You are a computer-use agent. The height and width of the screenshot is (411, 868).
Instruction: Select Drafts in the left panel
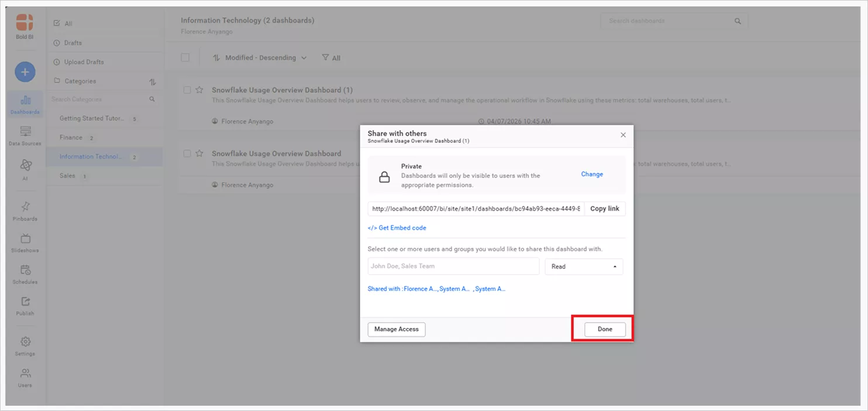pos(68,43)
